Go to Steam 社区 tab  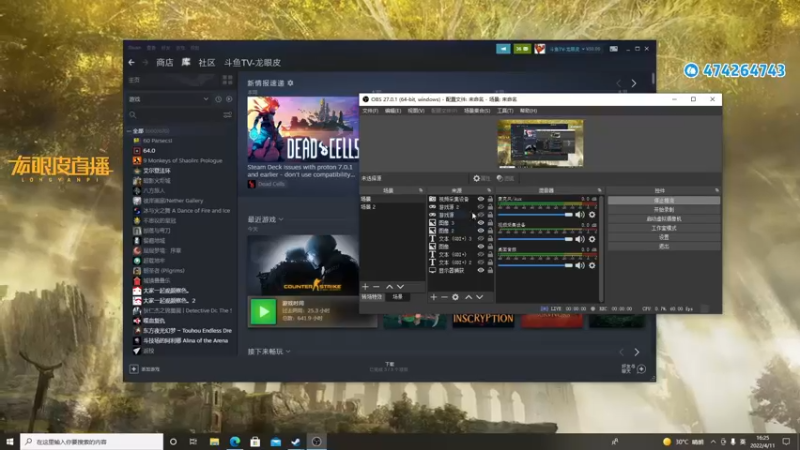207,62
